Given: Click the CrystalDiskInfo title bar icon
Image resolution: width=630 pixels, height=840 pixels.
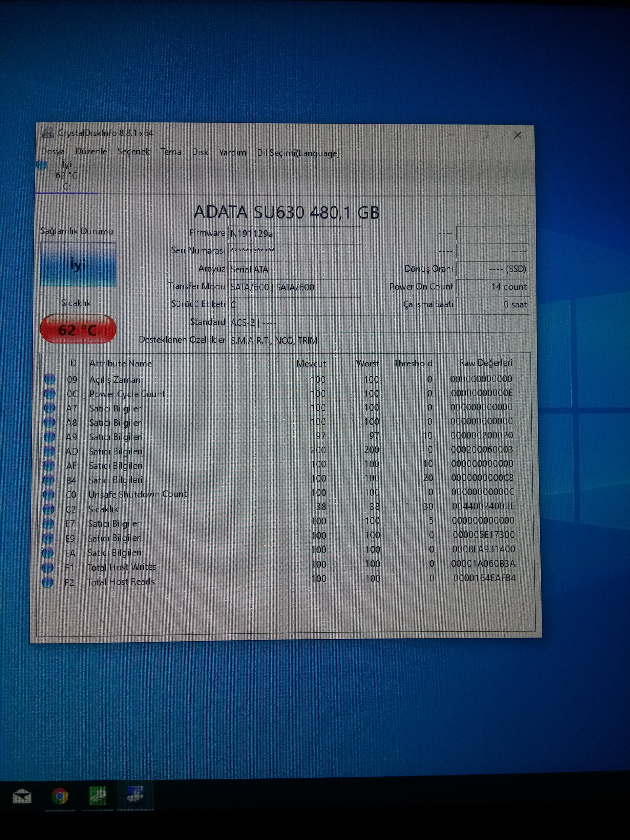Looking at the screenshot, I should pyautogui.click(x=48, y=133).
